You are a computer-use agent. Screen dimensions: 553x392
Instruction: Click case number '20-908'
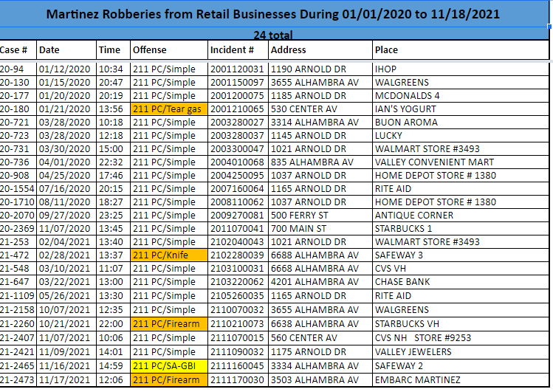[18, 175]
